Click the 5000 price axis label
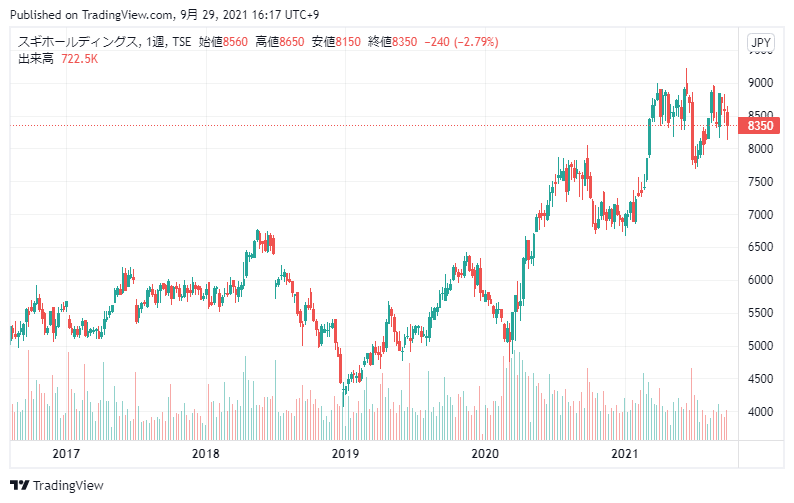 [761, 345]
